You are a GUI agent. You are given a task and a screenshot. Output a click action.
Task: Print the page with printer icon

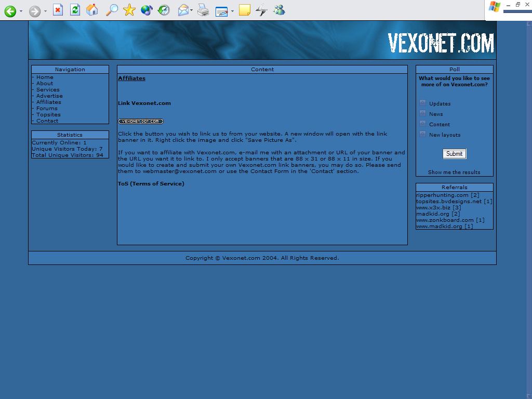tap(203, 10)
